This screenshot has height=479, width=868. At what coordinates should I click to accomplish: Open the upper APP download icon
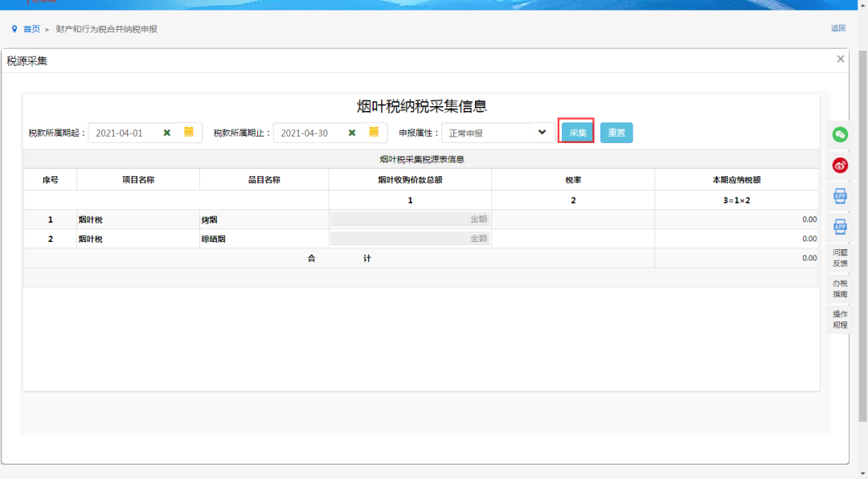pyautogui.click(x=840, y=196)
